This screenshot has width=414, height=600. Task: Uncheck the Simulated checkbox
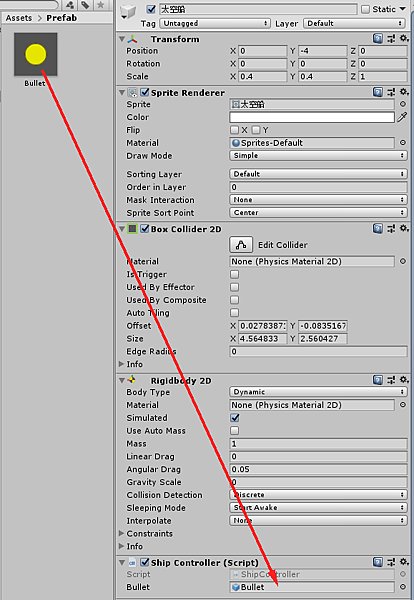click(235, 417)
